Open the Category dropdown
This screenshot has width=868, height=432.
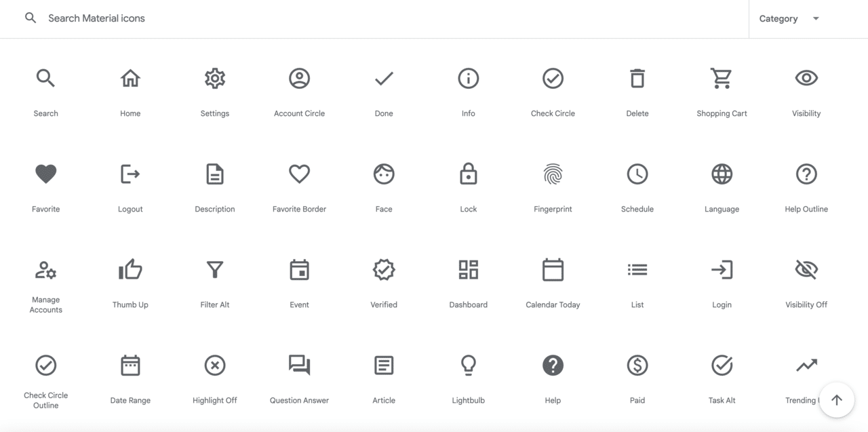pyautogui.click(x=789, y=18)
